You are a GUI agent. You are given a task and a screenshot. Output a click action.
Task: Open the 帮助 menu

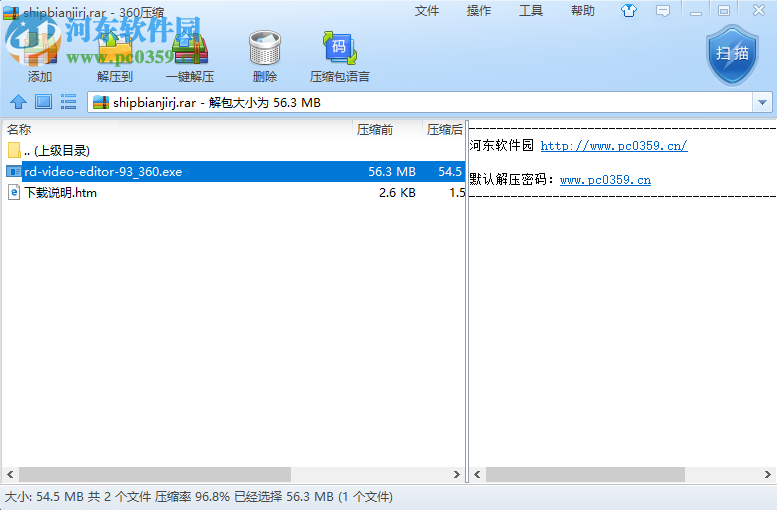(x=583, y=10)
